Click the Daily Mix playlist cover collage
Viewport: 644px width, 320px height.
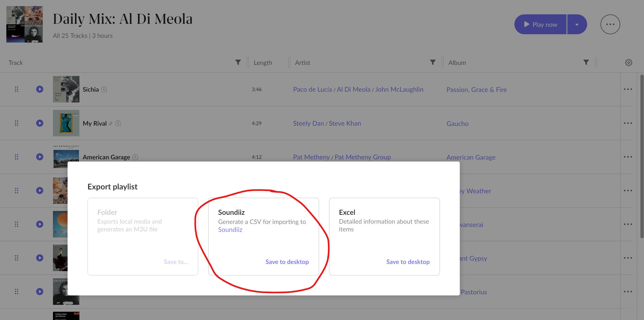[25, 24]
